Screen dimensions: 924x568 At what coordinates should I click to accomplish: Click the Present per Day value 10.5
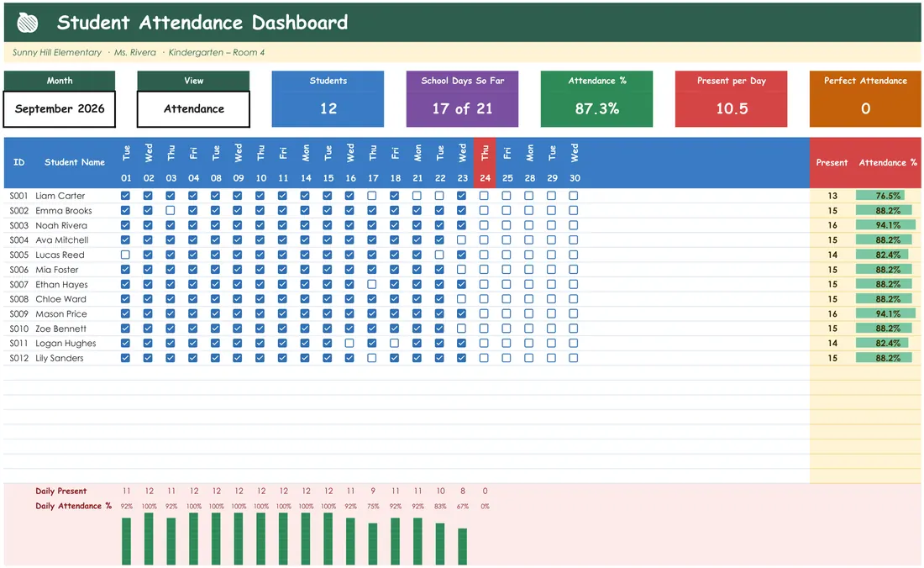(x=732, y=108)
